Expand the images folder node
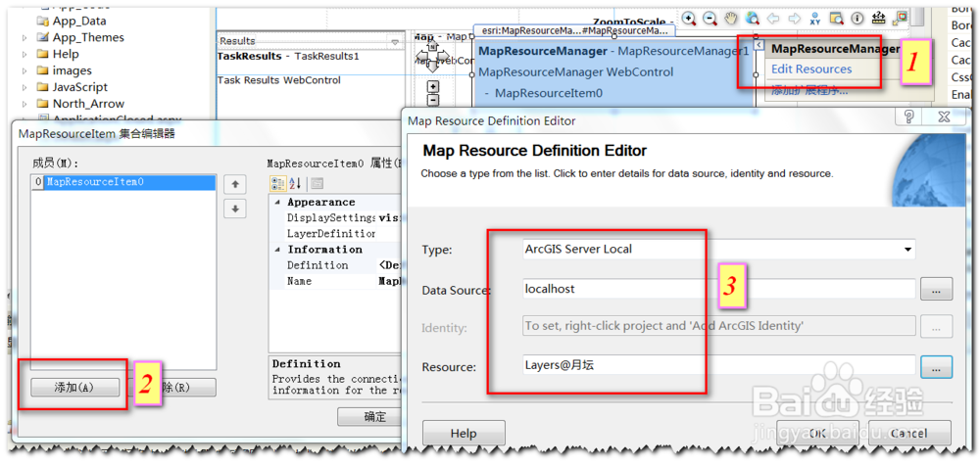This screenshot has height=466, width=980. coord(24,71)
